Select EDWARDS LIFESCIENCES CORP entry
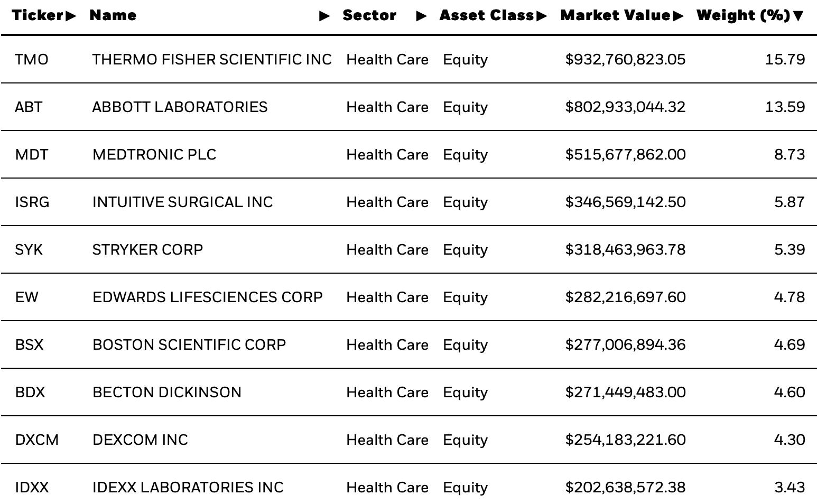Screen dimensions: 817x504 [208, 297]
